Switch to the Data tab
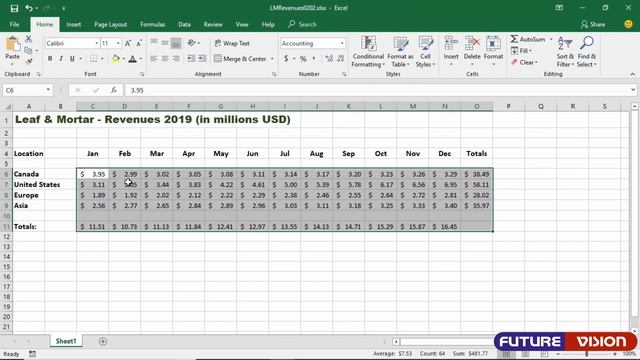This screenshot has height=360, width=640. [184, 24]
